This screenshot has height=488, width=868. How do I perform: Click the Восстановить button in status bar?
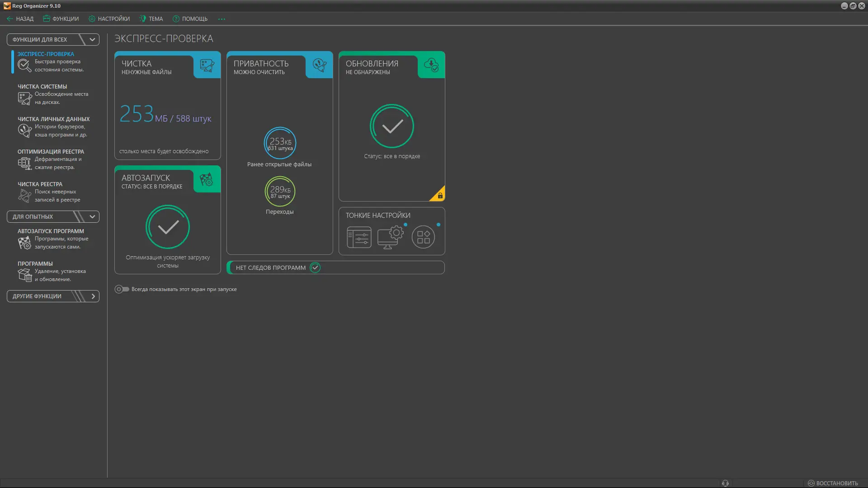[x=832, y=483]
